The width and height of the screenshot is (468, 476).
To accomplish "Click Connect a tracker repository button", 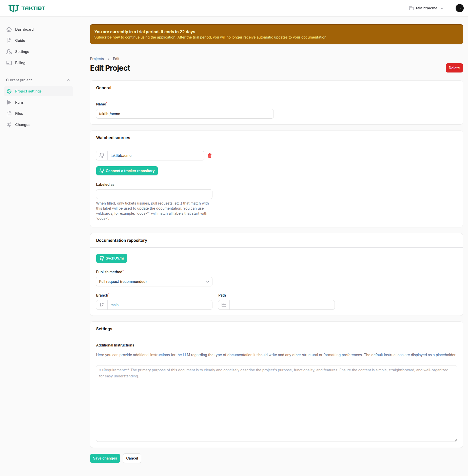I will [127, 171].
